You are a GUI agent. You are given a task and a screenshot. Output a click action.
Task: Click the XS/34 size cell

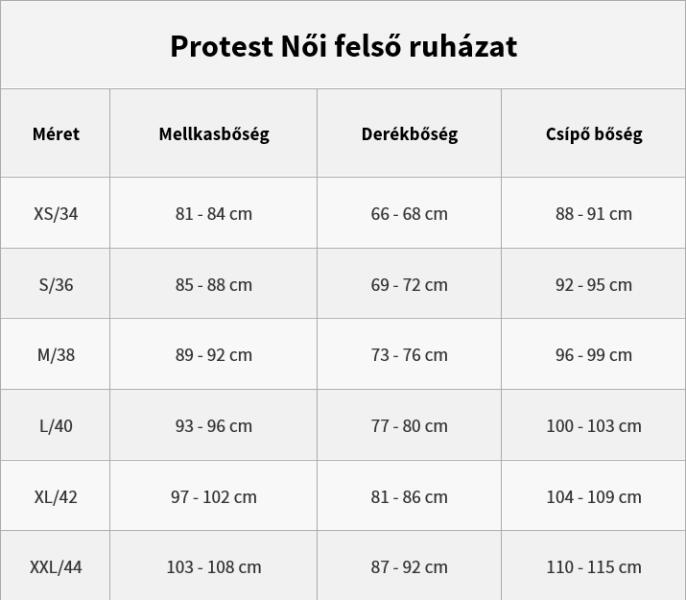coord(56,214)
